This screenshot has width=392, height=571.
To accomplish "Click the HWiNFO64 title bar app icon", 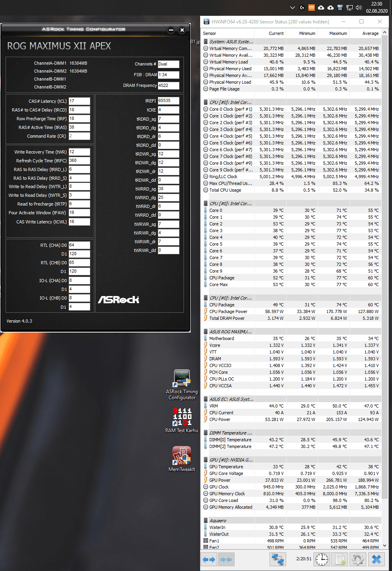I will (x=206, y=21).
